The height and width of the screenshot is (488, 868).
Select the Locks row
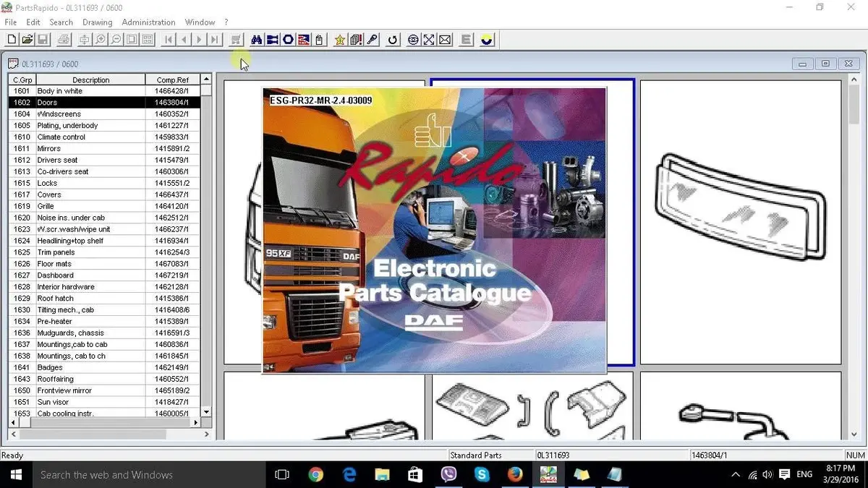click(103, 183)
